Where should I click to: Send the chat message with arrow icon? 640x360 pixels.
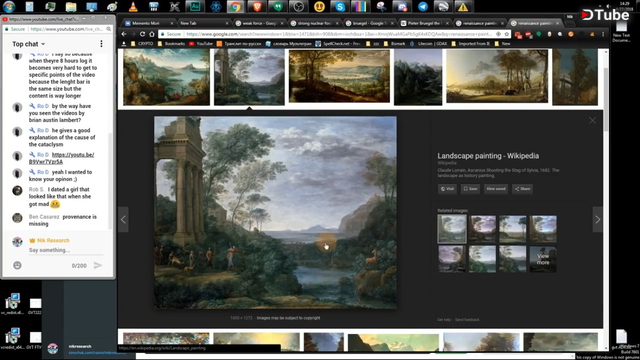click(x=98, y=265)
